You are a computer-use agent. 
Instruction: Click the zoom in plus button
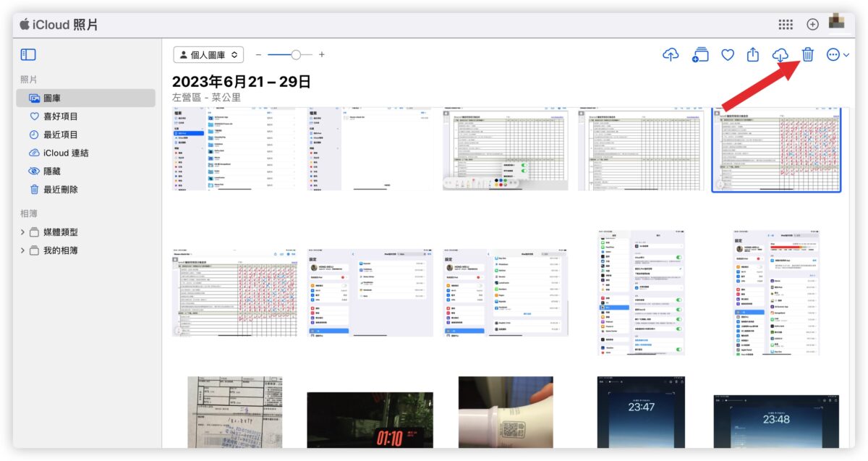322,55
